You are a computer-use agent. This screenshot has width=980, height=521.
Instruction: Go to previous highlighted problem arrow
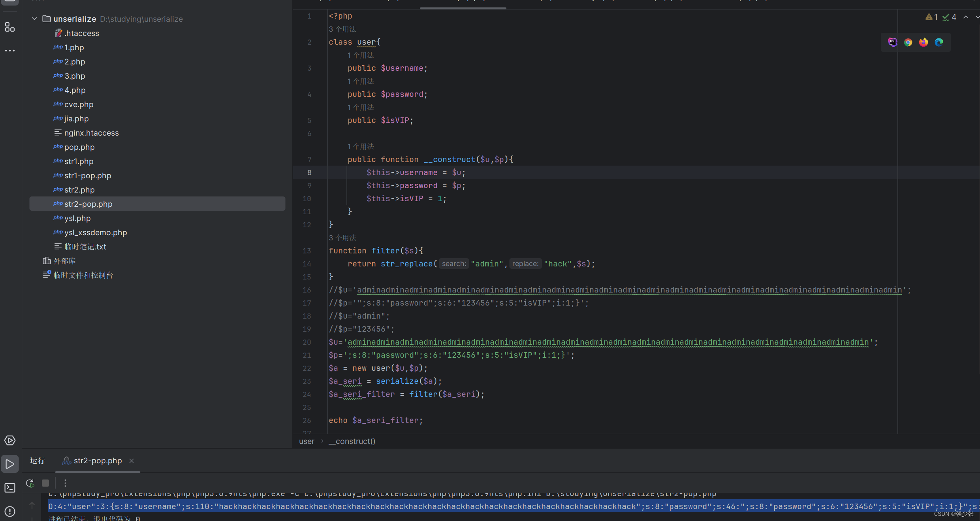point(966,17)
